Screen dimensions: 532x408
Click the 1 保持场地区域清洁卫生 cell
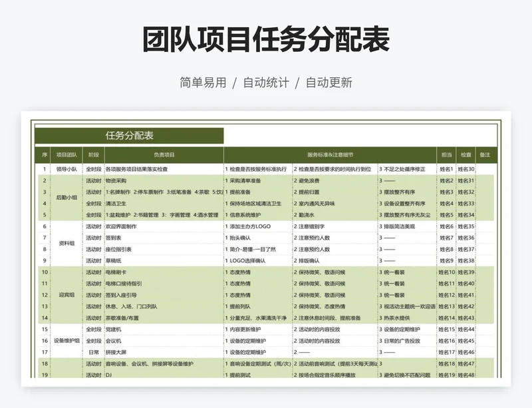tap(258, 204)
